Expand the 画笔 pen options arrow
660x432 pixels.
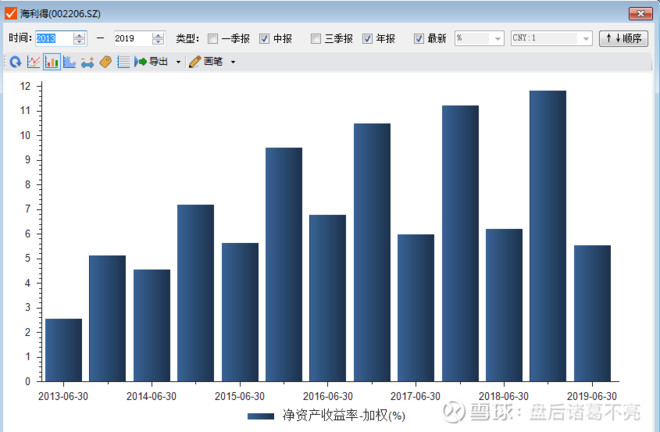pos(233,62)
